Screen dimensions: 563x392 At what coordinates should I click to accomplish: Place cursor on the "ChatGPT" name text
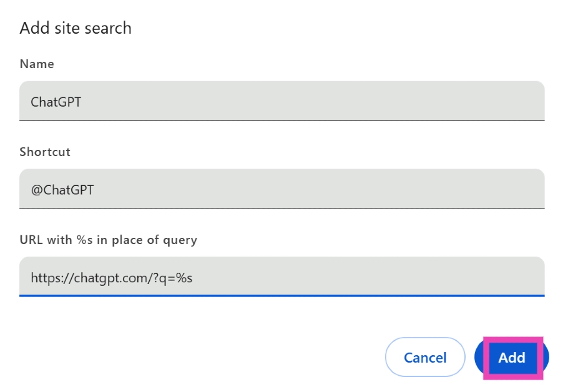pos(56,101)
